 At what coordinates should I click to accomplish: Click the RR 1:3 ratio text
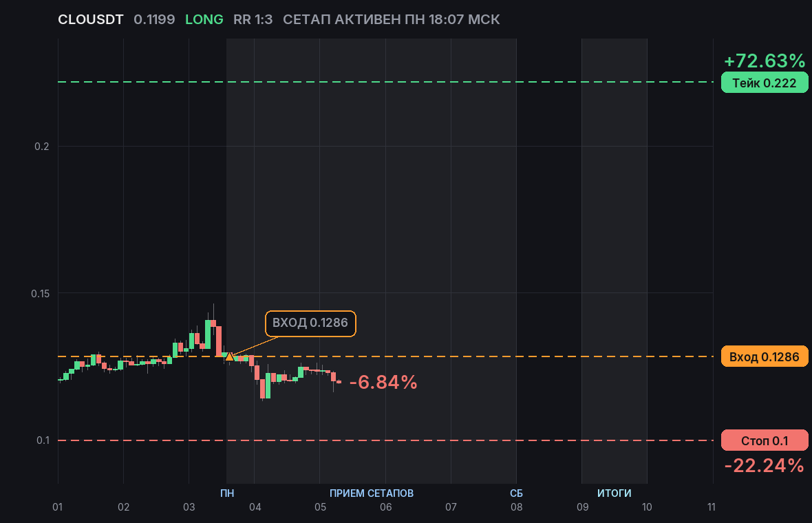point(253,20)
